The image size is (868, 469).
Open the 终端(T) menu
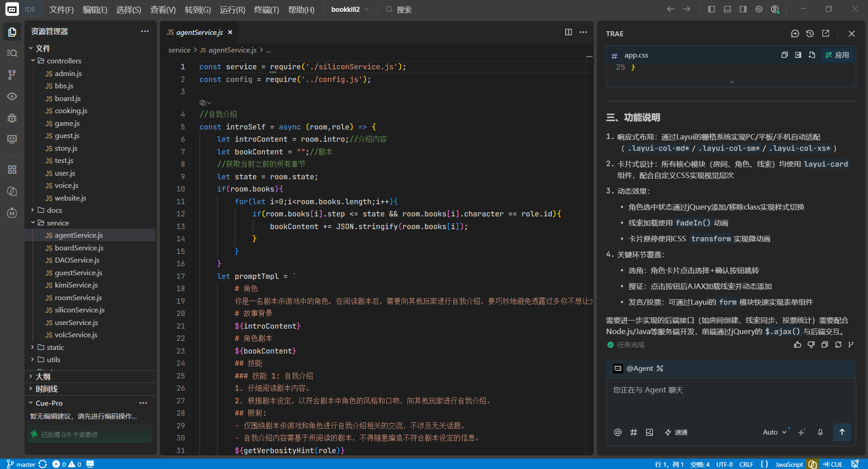[x=266, y=10]
